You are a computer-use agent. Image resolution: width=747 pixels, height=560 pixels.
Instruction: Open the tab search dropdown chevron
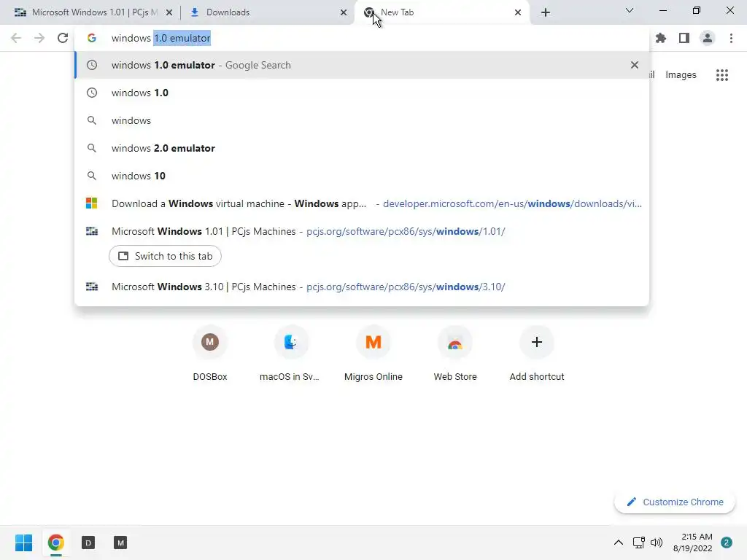630,10
